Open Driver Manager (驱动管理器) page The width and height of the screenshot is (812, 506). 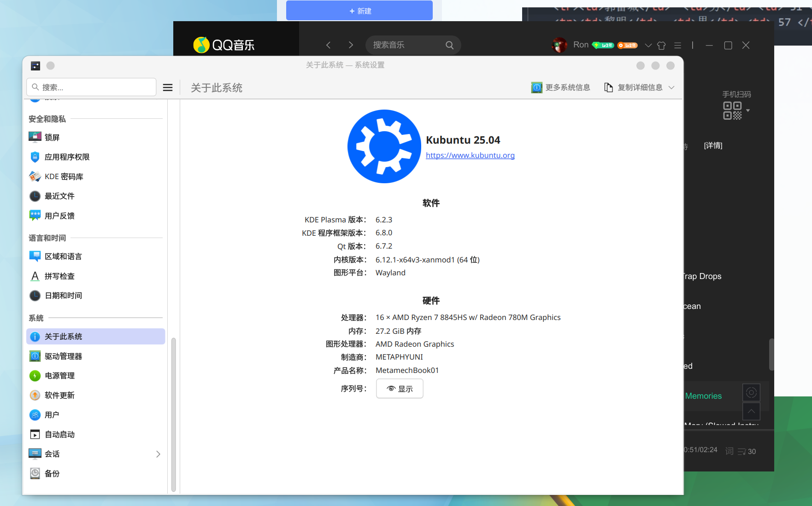point(95,356)
